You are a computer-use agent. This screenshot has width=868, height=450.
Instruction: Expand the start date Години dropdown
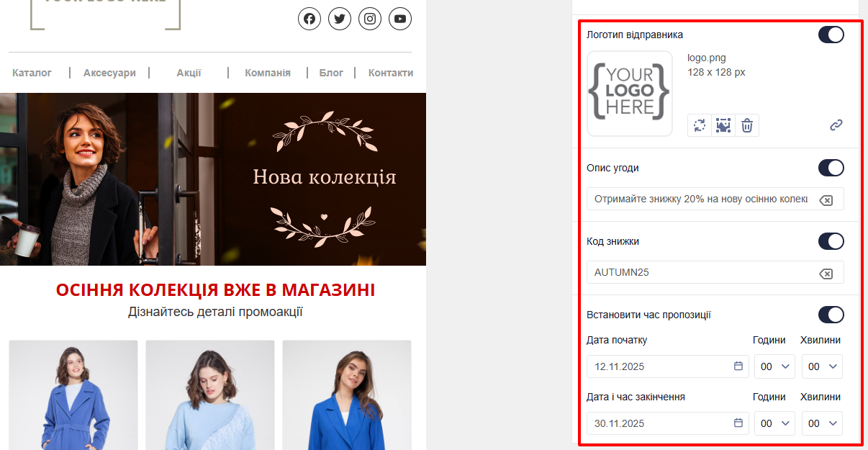[774, 366]
